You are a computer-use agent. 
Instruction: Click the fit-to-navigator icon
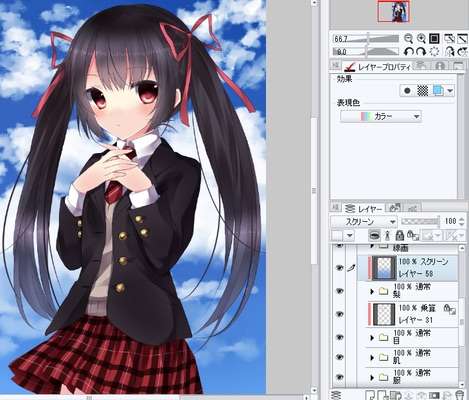pyautogui.click(x=449, y=39)
